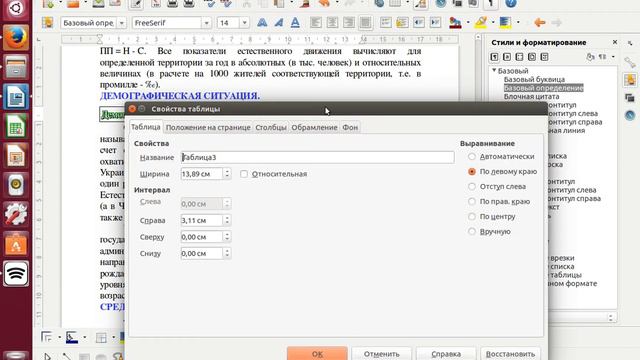This screenshot has height=360, width=640.
Task: Open New Style from Selection dropdown arrow
Action: (613, 57)
